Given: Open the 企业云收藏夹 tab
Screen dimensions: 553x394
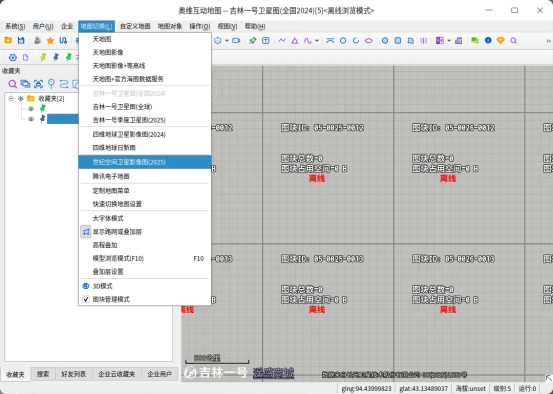Looking at the screenshot, I should click(117, 374).
